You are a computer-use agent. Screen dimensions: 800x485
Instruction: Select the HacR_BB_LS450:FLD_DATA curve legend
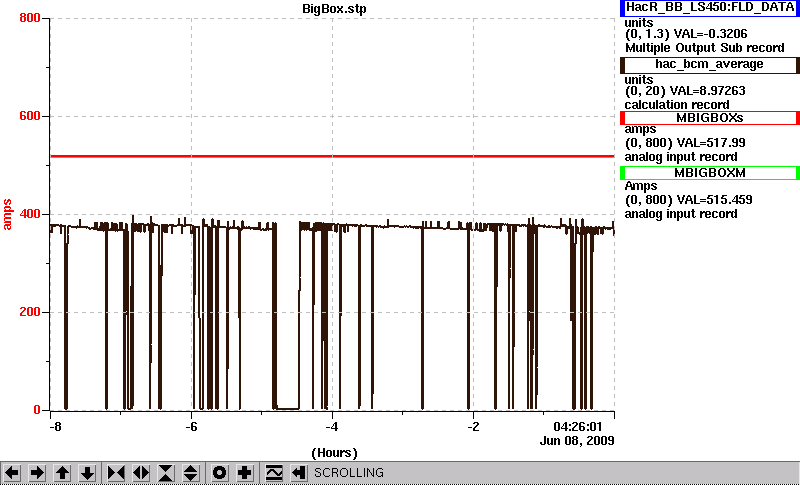pyautogui.click(x=710, y=8)
